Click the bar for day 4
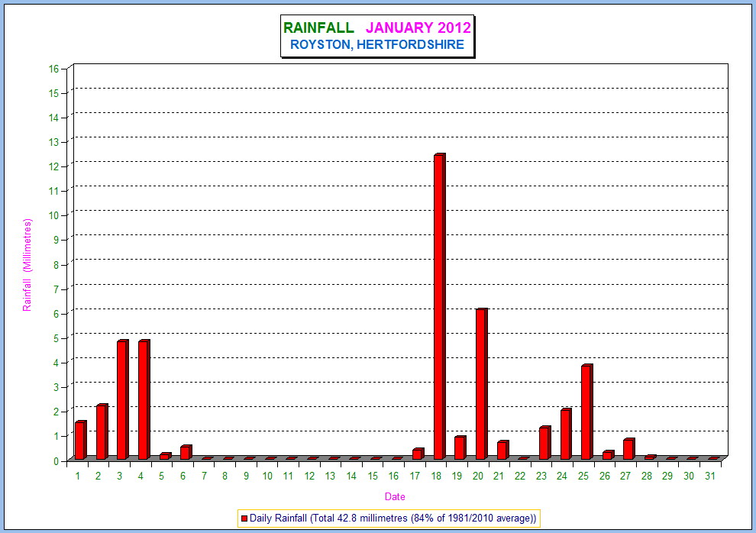This screenshot has width=756, height=533. 143,400
